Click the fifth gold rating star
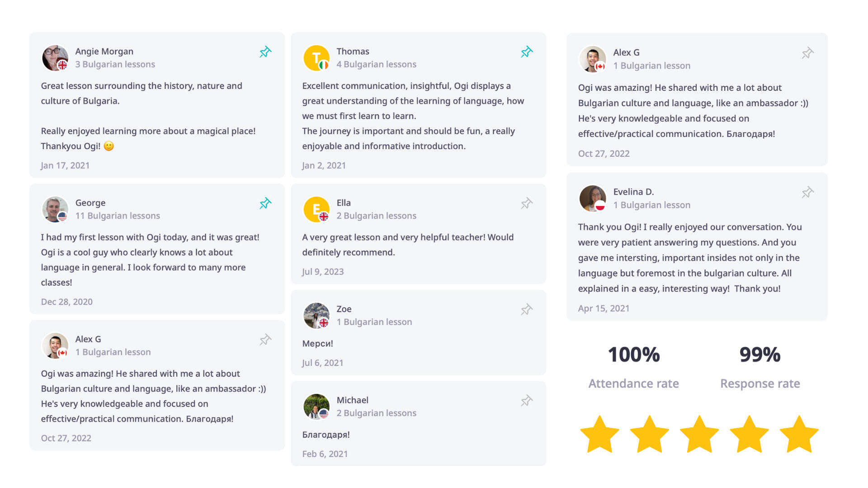Viewport: 868px width, 488px height. (799, 435)
